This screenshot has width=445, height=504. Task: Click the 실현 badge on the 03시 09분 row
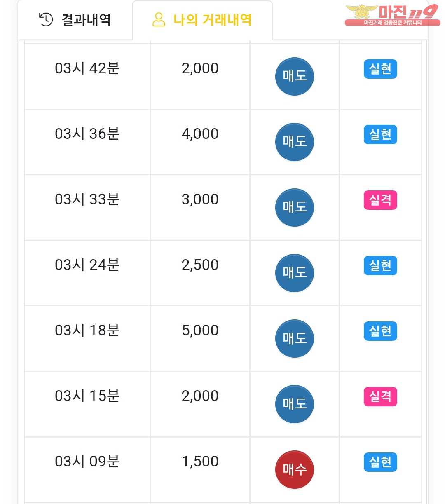380,462
